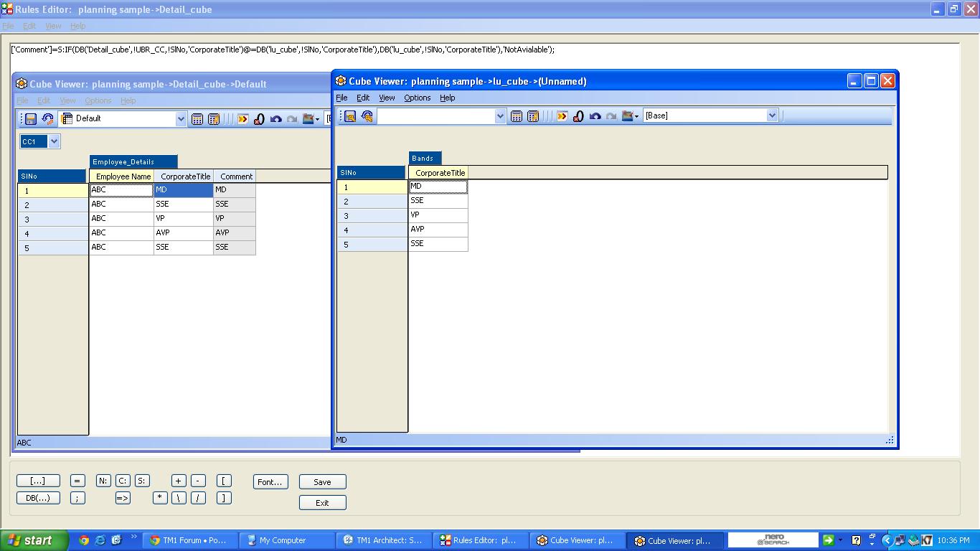Open the Options menu in Detail_cube viewer
The image size is (980, 551).
(x=98, y=100)
